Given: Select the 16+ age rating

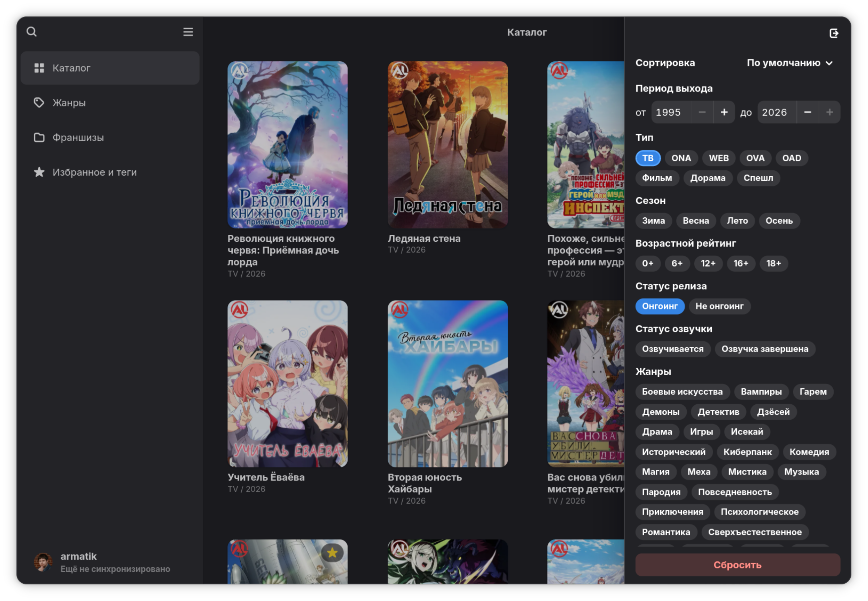Looking at the screenshot, I should point(741,263).
